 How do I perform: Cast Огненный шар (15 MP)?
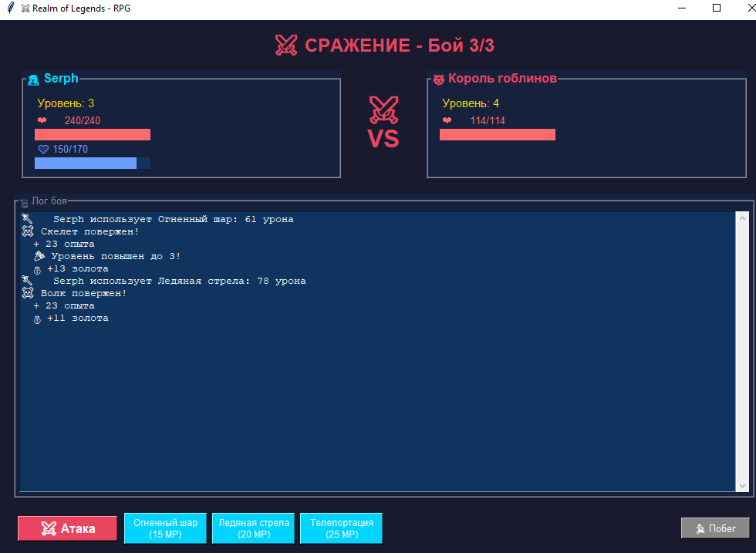pyautogui.click(x=165, y=528)
